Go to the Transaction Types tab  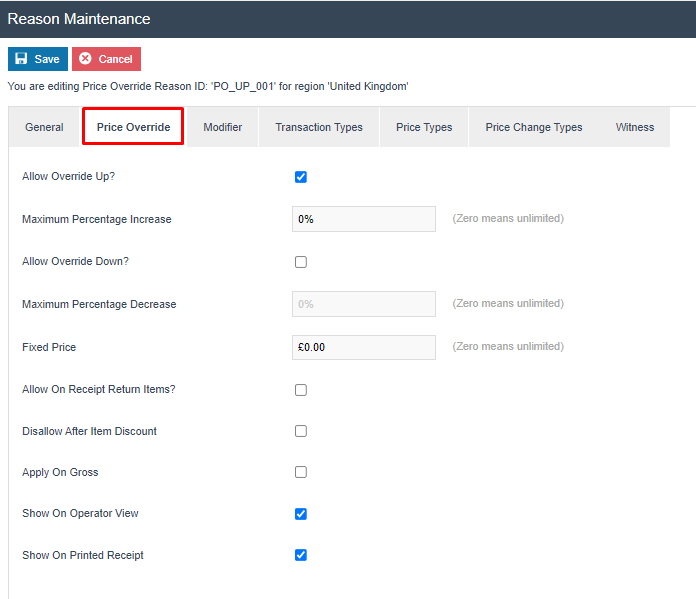(x=319, y=127)
